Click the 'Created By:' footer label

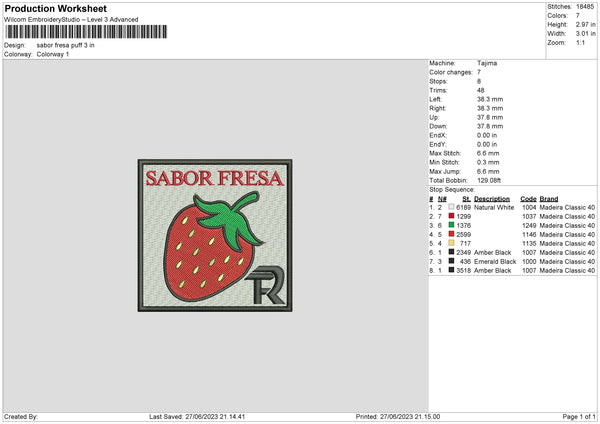[21, 417]
